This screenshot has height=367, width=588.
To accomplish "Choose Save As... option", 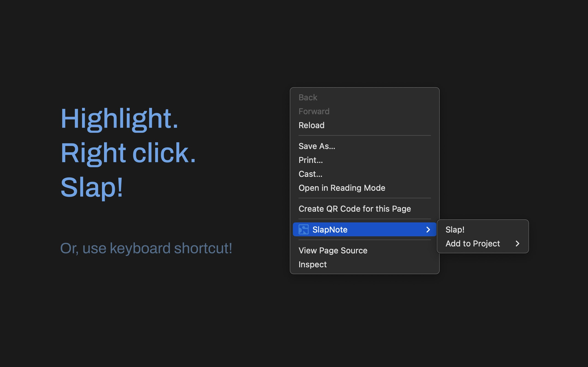I will 317,146.
